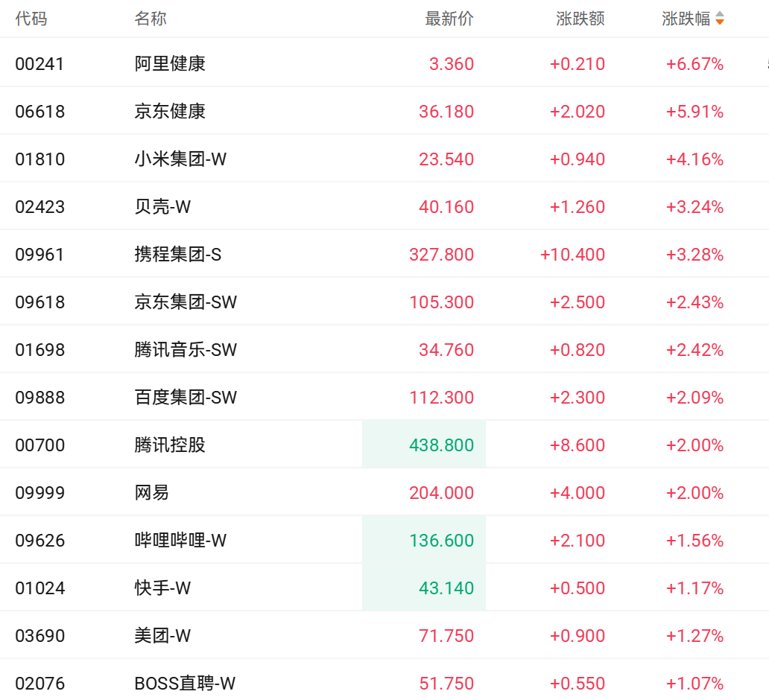Screen dimensions: 769x700
Task: Open 京东健康 stock details
Action: tap(384, 111)
